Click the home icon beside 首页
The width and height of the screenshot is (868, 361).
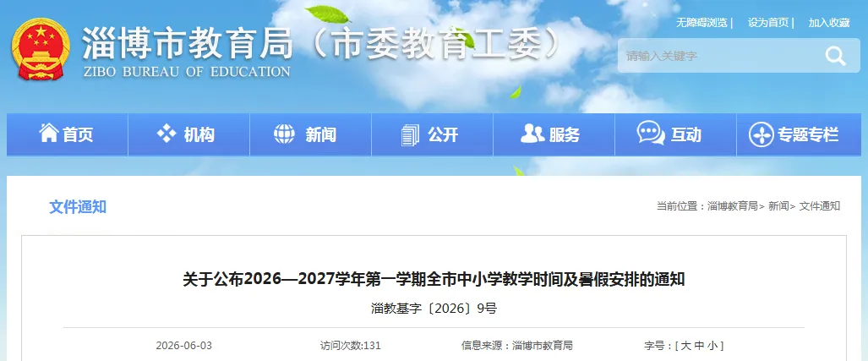[x=49, y=133]
